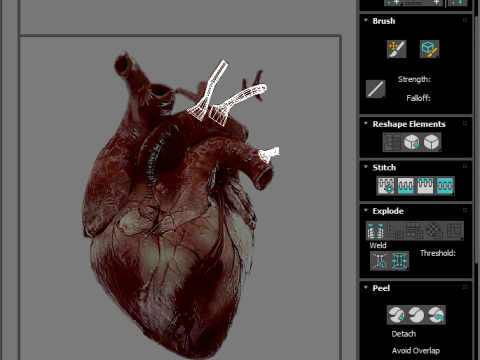480x360 pixels.
Task: Click the Quick Peel icon
Action: click(x=397, y=315)
